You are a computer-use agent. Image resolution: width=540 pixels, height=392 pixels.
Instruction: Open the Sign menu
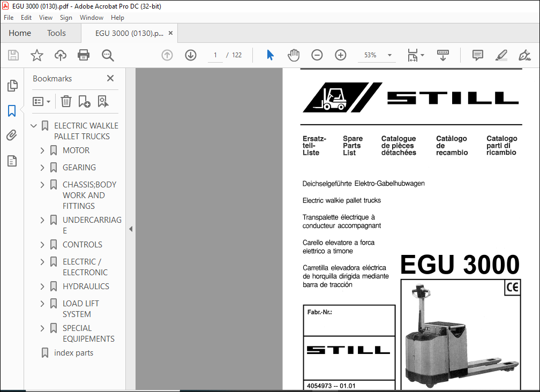point(66,18)
